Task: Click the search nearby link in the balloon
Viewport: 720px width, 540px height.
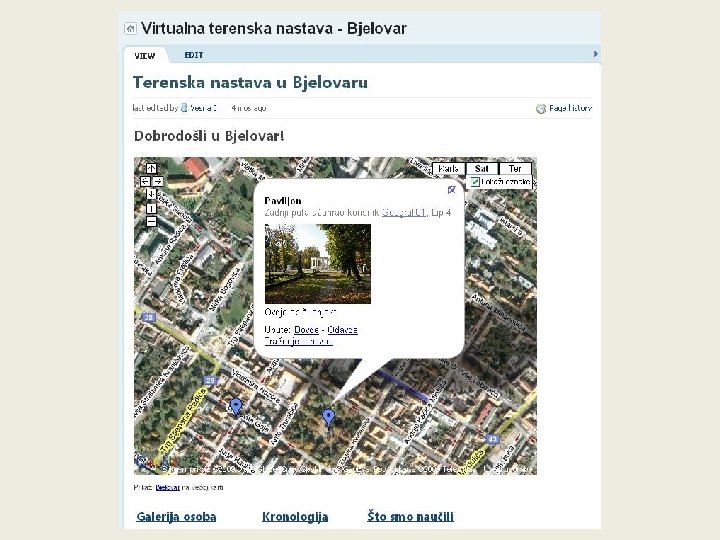Action: click(298, 341)
